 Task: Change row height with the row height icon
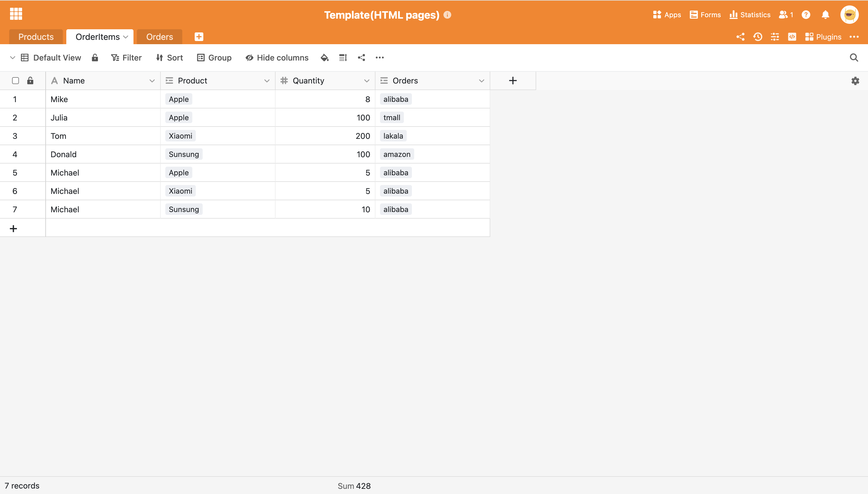[x=343, y=58]
